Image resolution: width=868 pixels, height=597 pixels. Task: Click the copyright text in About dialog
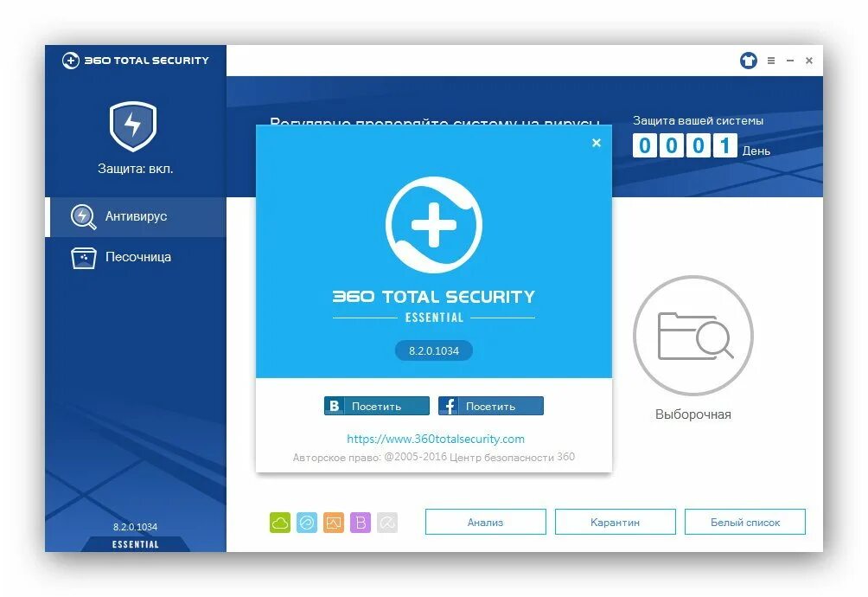pos(434,458)
